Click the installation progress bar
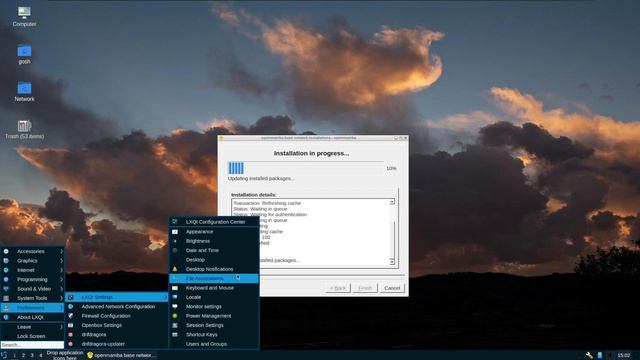The width and height of the screenshot is (640, 360). tap(306, 168)
